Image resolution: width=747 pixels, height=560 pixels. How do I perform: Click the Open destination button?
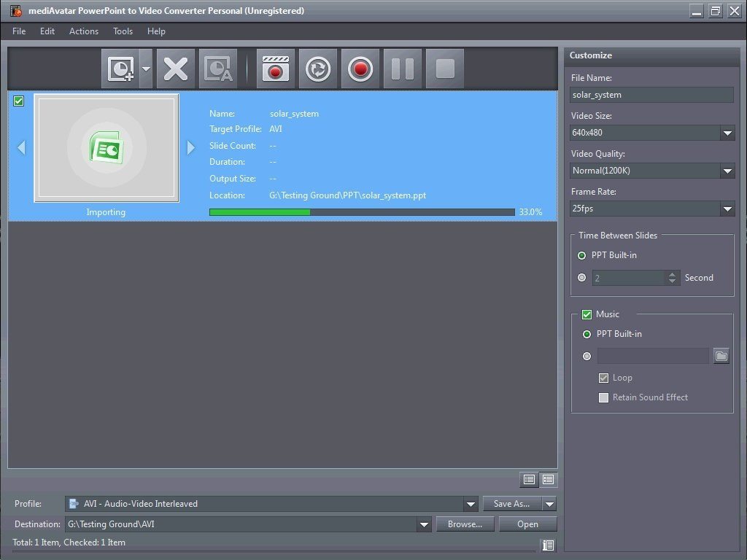coord(527,524)
